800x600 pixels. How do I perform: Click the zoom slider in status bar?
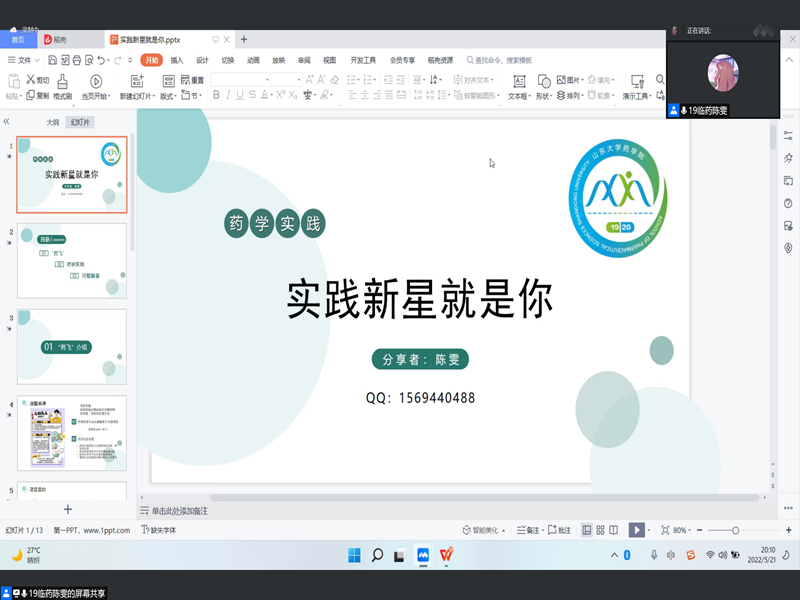[736, 530]
